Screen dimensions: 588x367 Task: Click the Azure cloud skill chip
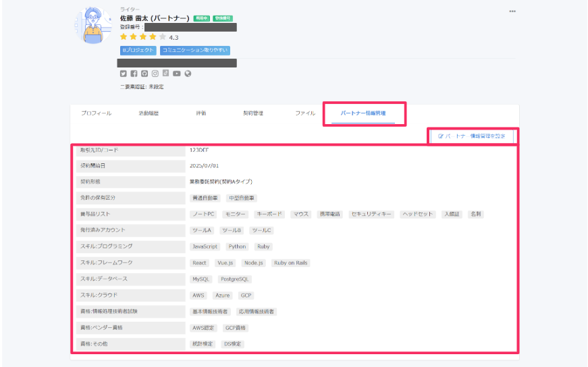click(x=222, y=295)
